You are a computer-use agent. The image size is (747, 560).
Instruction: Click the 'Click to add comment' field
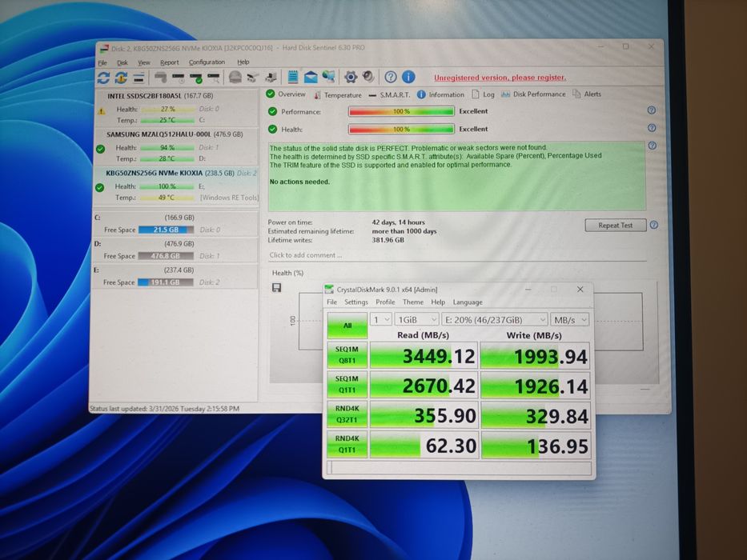[456, 255]
